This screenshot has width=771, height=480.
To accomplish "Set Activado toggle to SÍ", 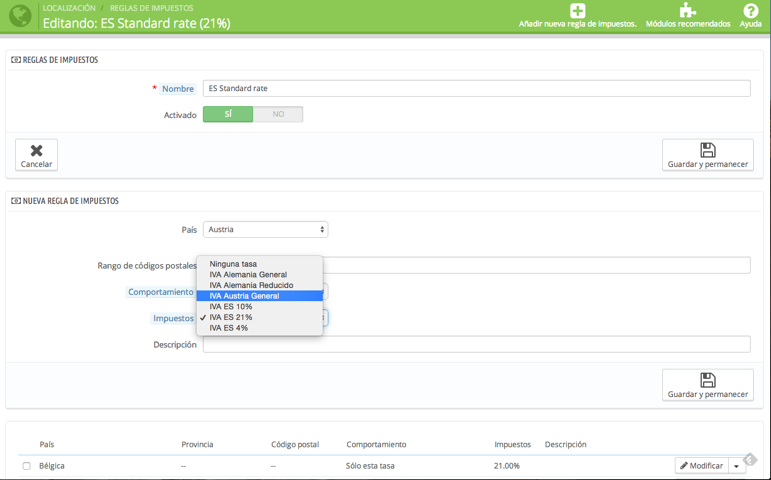I will pyautogui.click(x=228, y=114).
